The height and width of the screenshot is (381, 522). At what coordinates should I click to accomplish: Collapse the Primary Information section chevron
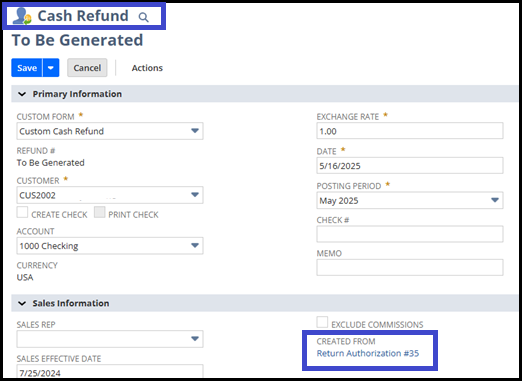click(x=22, y=94)
